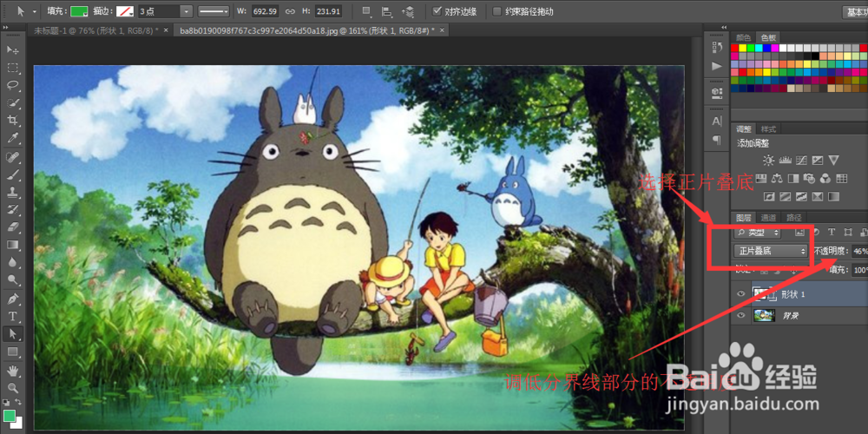Select the Quick Selection tool
The image size is (868, 434).
click(13, 103)
